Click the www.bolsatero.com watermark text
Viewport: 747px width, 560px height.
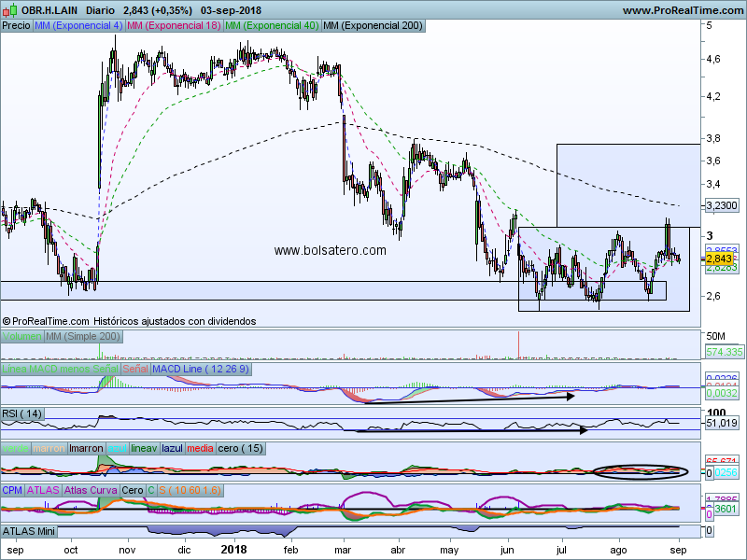pos(330,250)
